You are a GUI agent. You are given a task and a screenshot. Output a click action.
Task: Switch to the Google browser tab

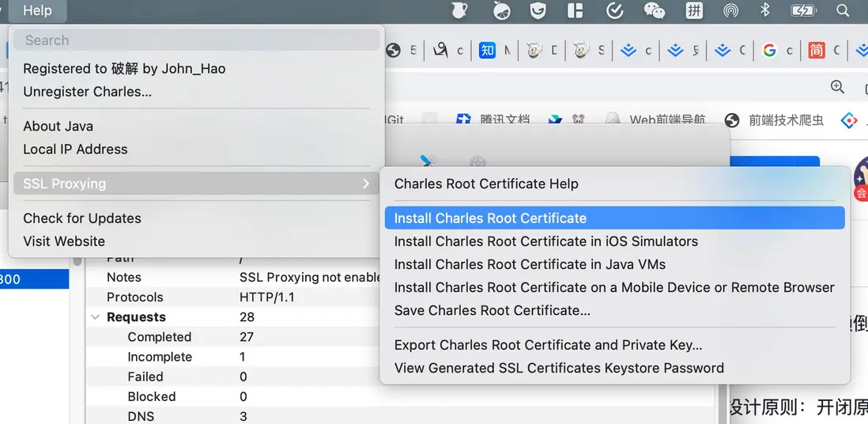[x=769, y=51]
